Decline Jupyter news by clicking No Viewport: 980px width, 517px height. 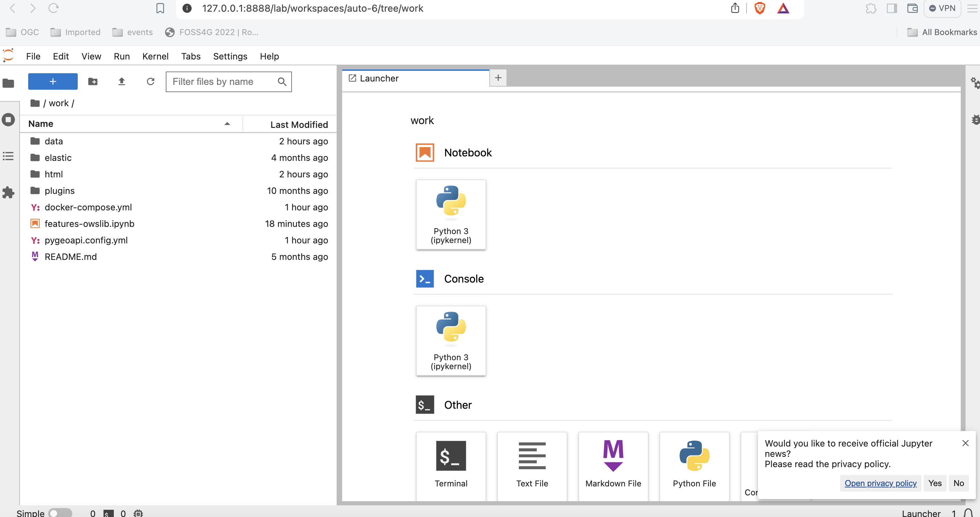pyautogui.click(x=959, y=483)
